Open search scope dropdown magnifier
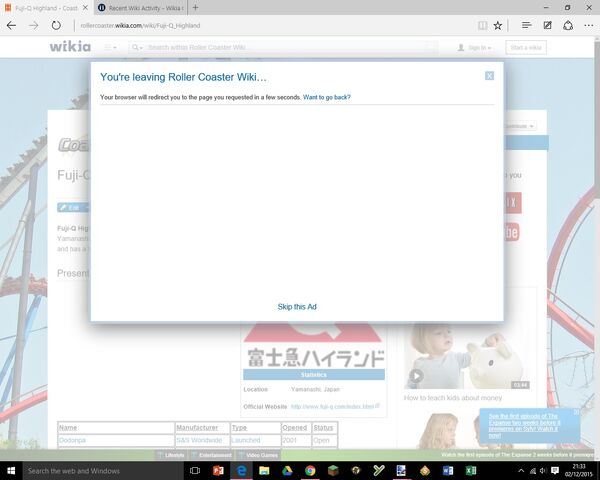 [137, 47]
